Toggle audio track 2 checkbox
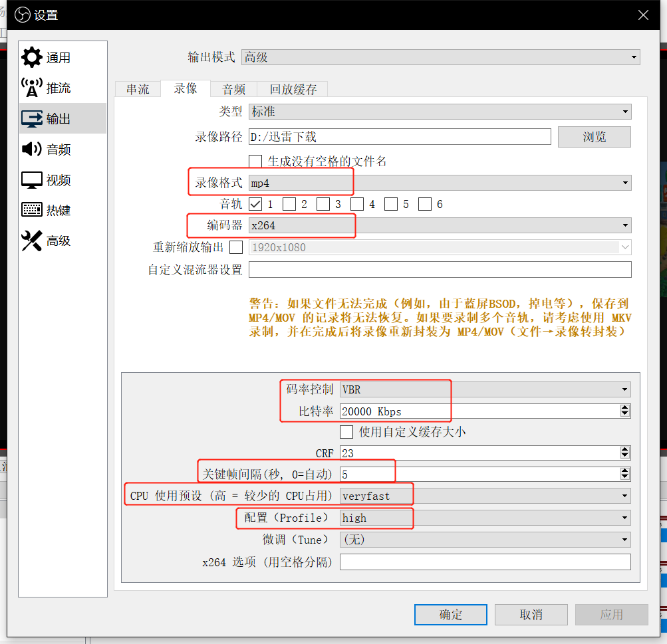Viewport: 667px width, 644px height. [289, 204]
